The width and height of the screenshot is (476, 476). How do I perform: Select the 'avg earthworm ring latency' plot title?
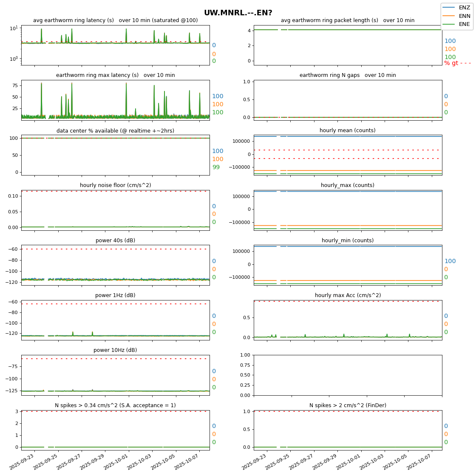[x=115, y=20]
